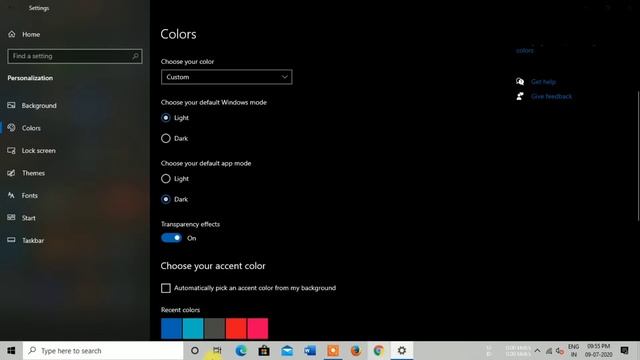The image size is (640, 360).
Task: Open Microsoft Store from taskbar
Action: (x=264, y=351)
